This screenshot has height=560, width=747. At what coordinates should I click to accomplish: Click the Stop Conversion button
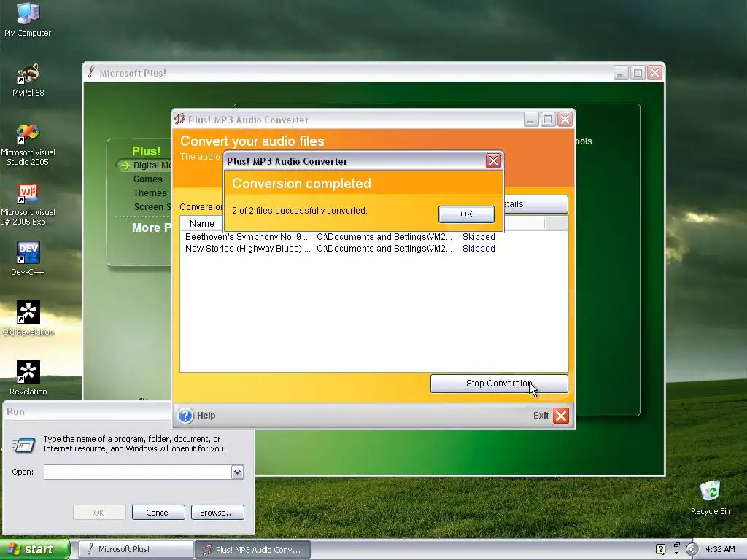(x=499, y=384)
